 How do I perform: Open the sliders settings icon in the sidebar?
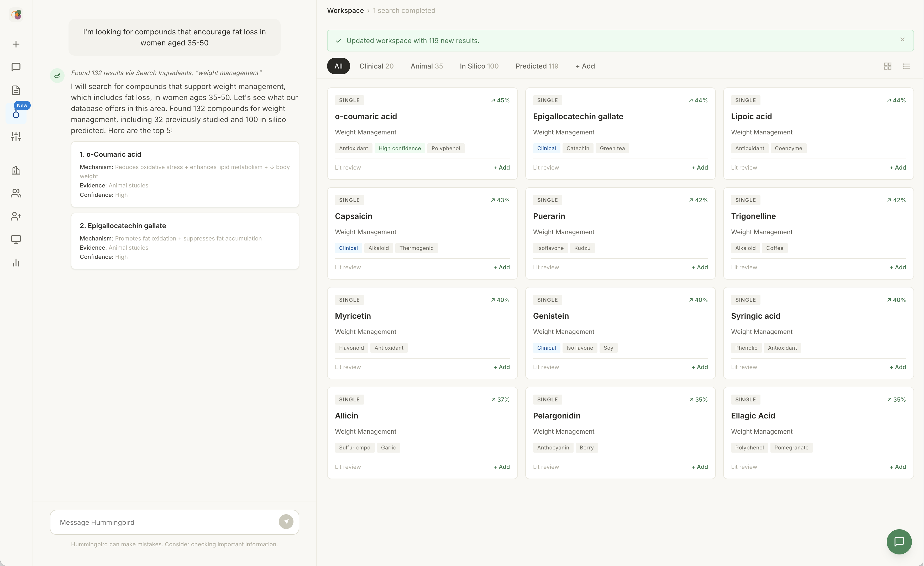pyautogui.click(x=16, y=137)
